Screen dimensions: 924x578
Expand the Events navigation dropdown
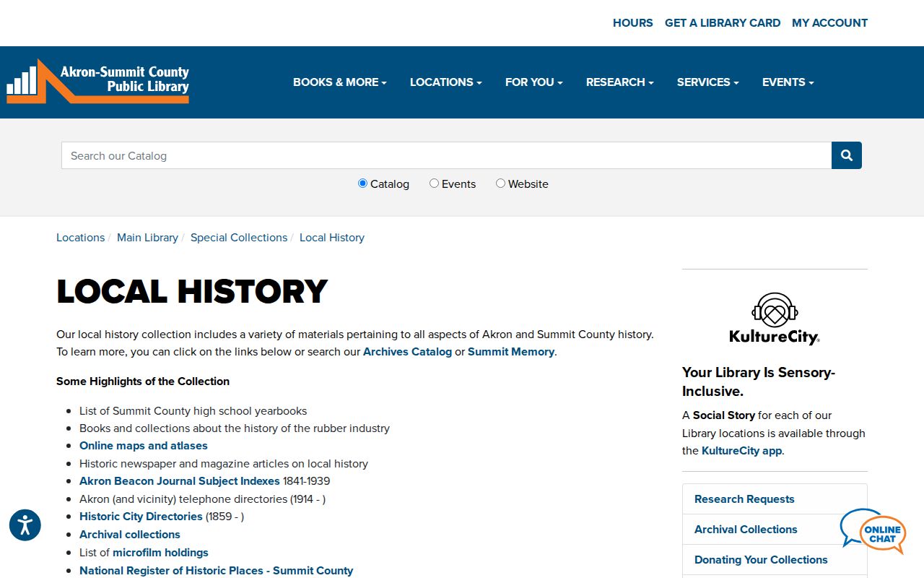[x=788, y=82]
